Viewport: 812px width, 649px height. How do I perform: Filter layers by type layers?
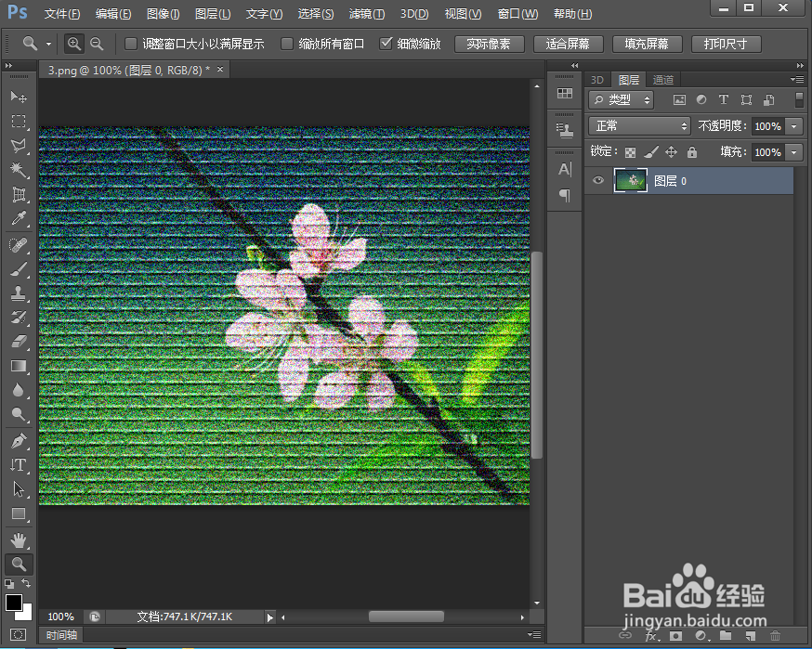724,99
